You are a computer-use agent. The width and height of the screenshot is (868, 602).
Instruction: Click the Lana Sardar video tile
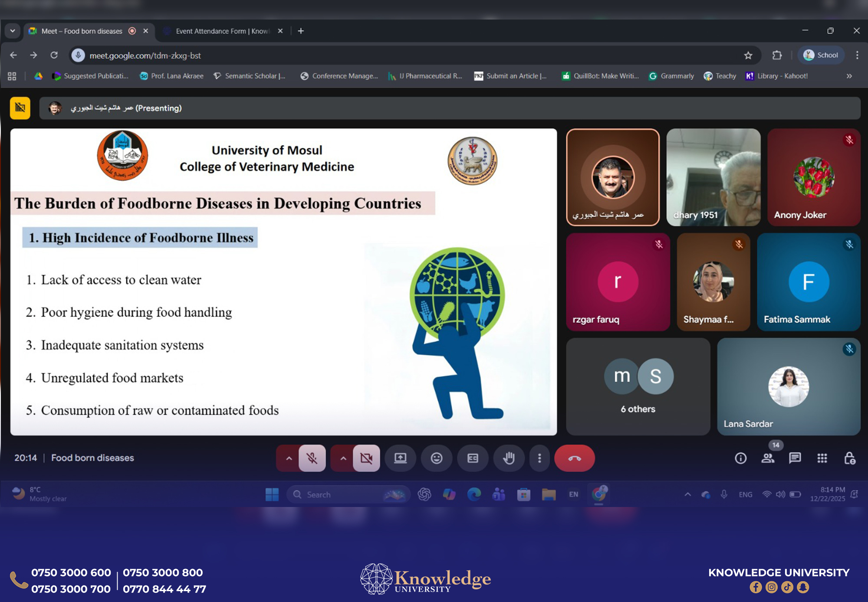pos(788,386)
